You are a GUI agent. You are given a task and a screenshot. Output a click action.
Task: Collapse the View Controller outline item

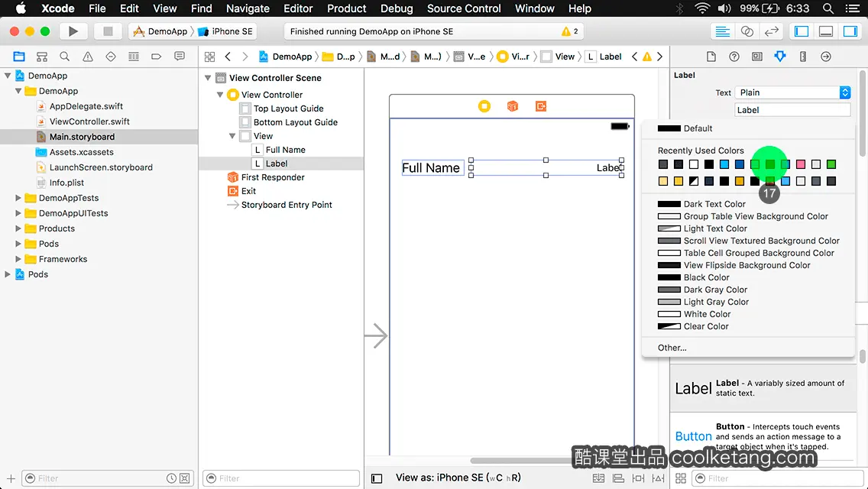(x=220, y=95)
